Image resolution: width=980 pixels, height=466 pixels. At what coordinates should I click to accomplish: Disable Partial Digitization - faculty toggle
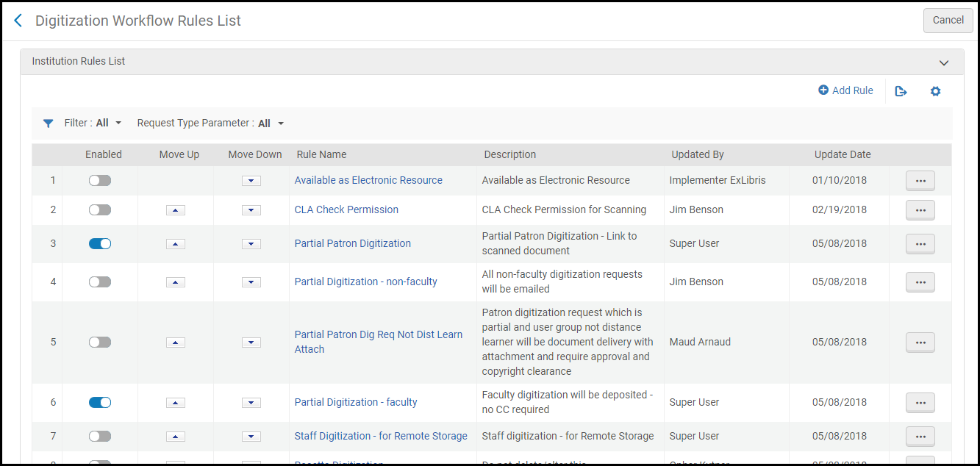tap(100, 403)
